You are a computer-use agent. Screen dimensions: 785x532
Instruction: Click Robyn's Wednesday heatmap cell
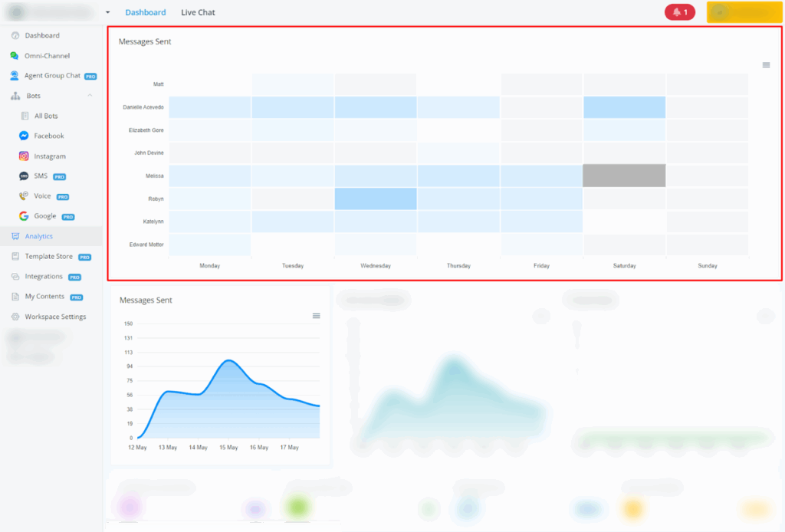click(376, 199)
